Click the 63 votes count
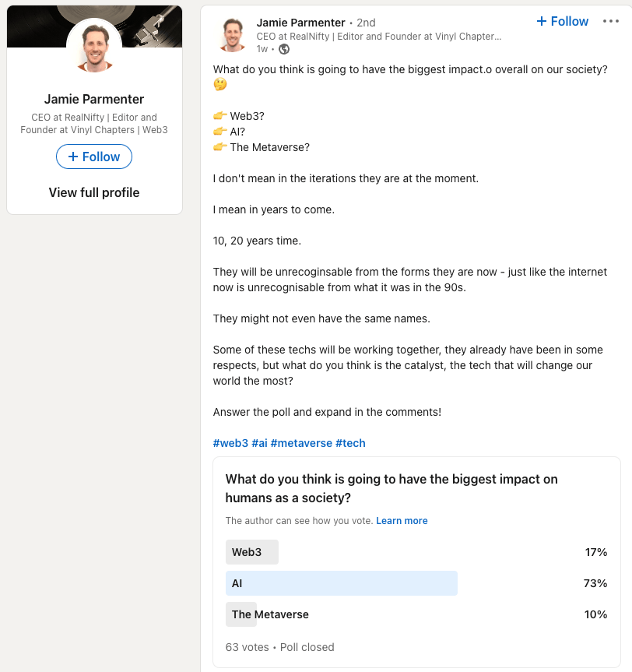Screen dimensions: 632x672 pyautogui.click(x=247, y=647)
